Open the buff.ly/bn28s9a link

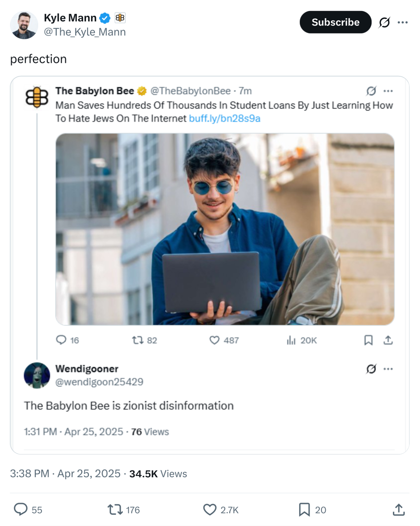(x=224, y=118)
